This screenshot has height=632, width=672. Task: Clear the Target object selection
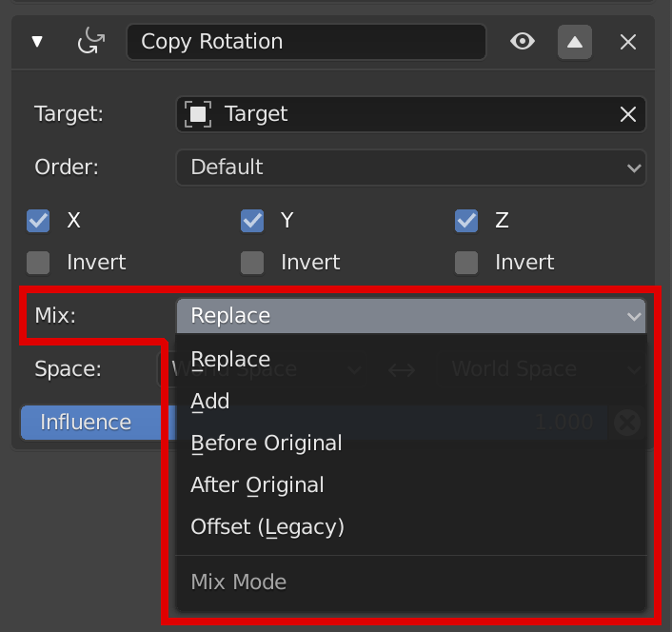(628, 114)
